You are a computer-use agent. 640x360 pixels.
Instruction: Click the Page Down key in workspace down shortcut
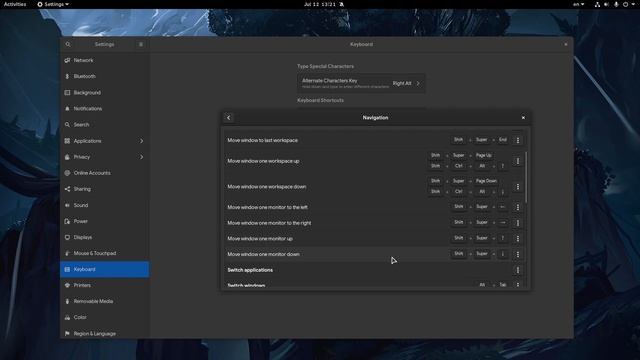486,181
